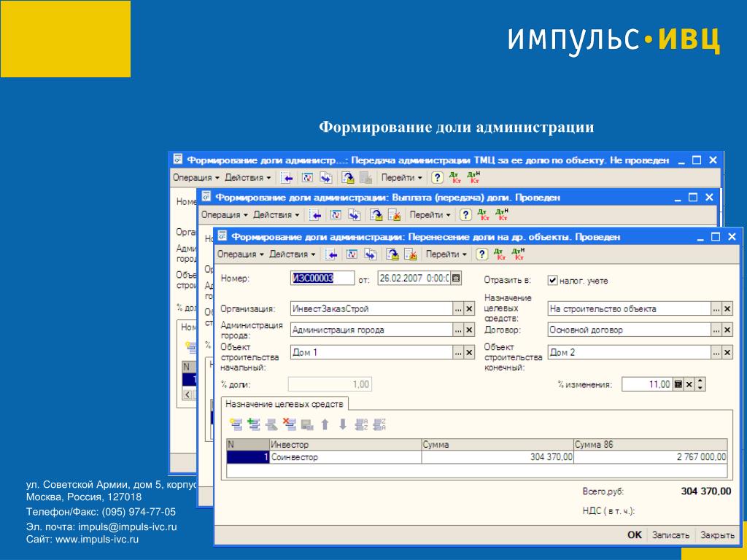Click the ellipsis button for the Дом 1 field
Viewport: 747px width, 560px height.
tap(458, 352)
